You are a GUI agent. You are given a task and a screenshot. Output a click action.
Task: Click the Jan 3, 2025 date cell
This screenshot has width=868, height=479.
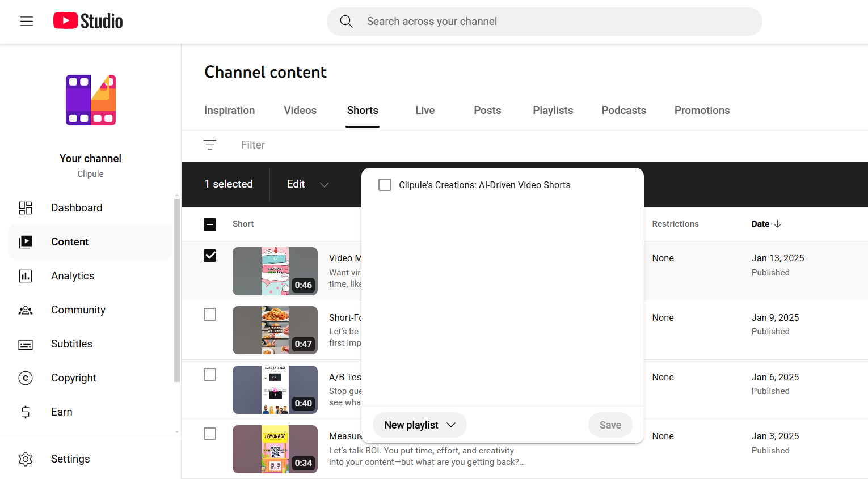(x=775, y=436)
